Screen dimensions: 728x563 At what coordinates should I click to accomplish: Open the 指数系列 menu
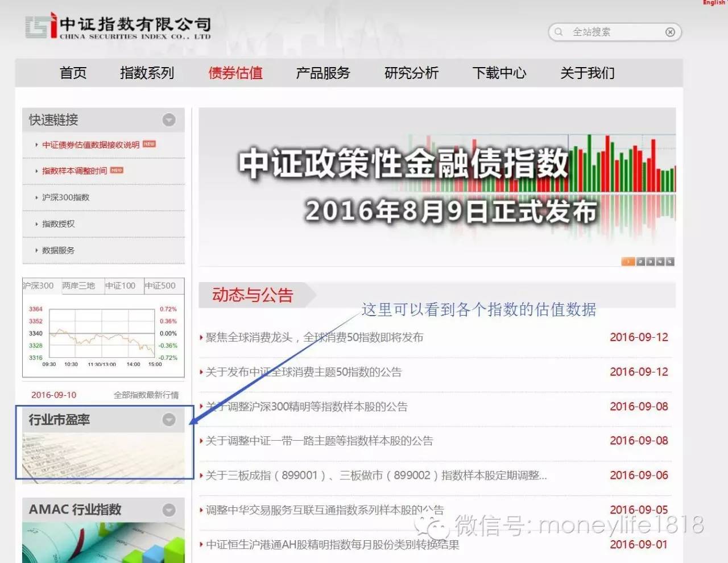coord(147,73)
